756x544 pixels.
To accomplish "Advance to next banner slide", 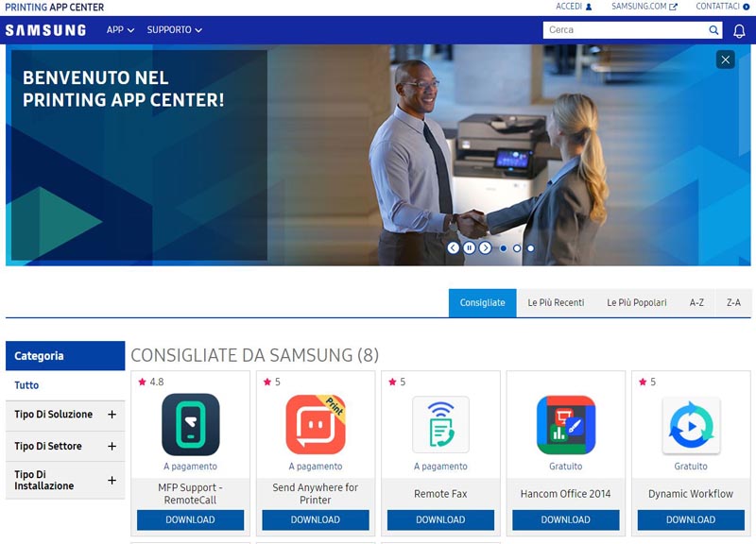I will (x=485, y=248).
